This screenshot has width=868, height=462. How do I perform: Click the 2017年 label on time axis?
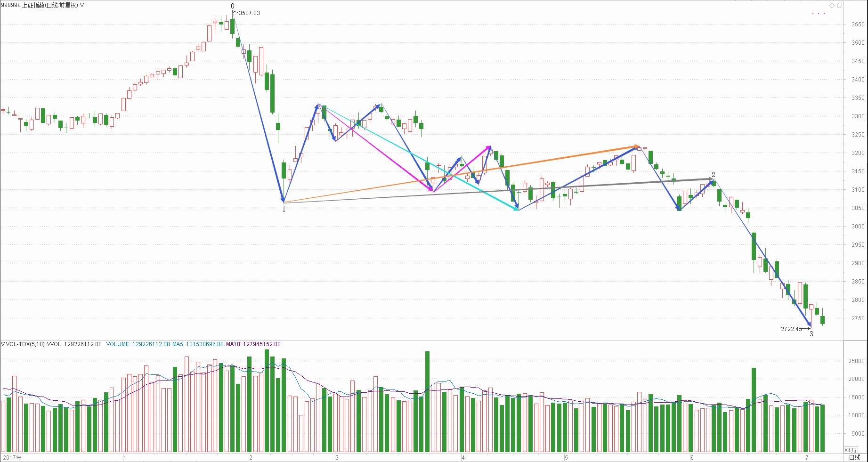pyautogui.click(x=12, y=458)
